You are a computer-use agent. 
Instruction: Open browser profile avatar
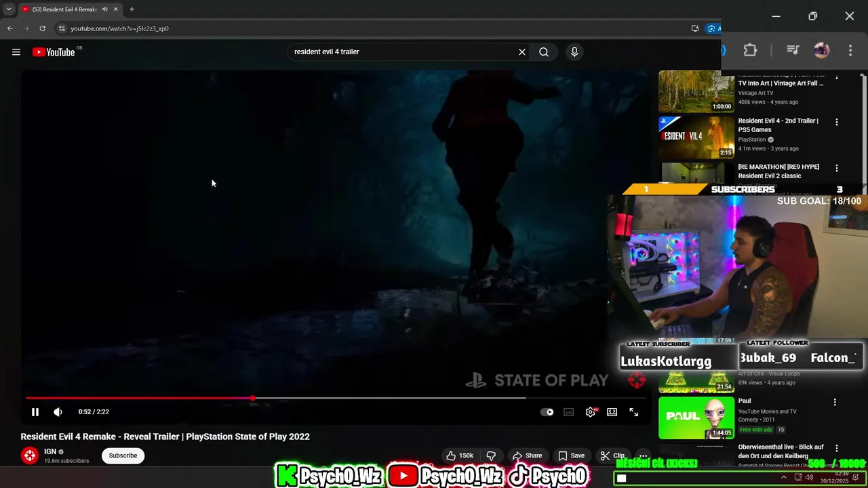pyautogui.click(x=821, y=50)
